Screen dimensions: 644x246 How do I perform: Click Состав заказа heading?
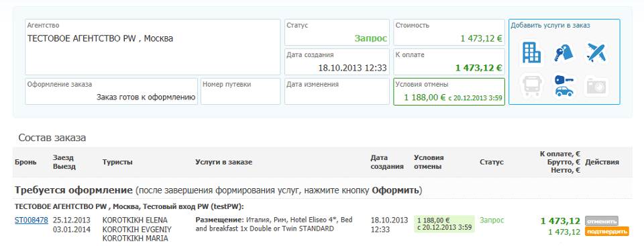(52, 138)
